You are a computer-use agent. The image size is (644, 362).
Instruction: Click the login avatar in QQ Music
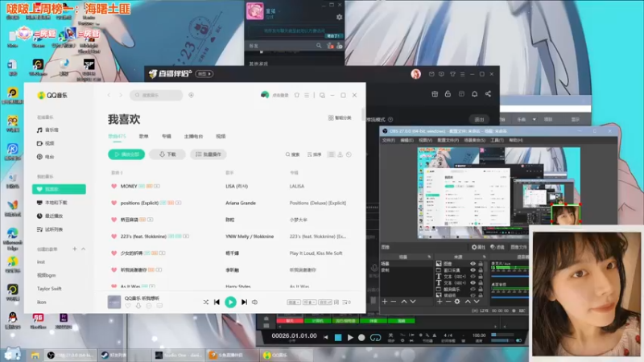(x=265, y=95)
